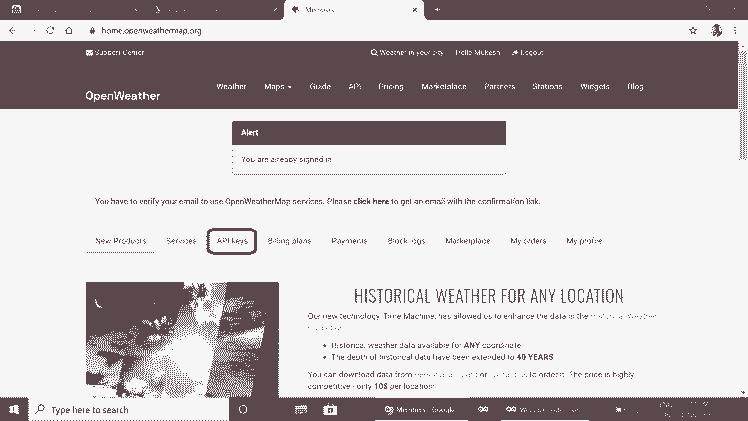Screen dimensions: 748x421
Task: Close the Members tab
Action: coord(415,10)
